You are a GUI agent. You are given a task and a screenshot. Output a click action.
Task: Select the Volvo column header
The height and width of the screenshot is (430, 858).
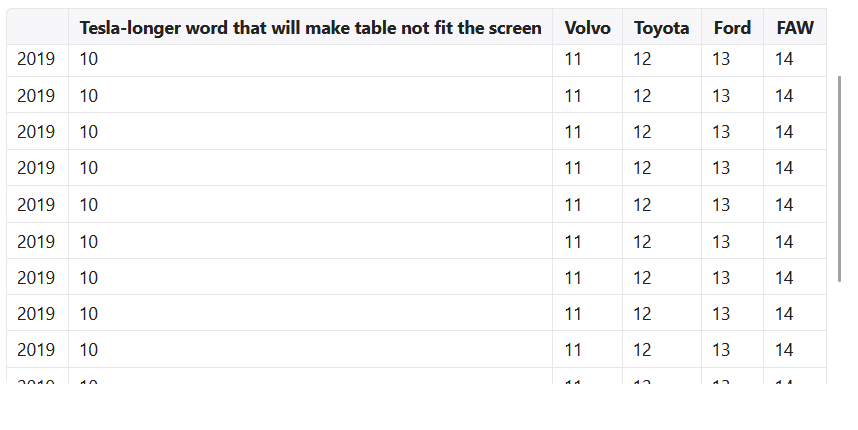587,28
